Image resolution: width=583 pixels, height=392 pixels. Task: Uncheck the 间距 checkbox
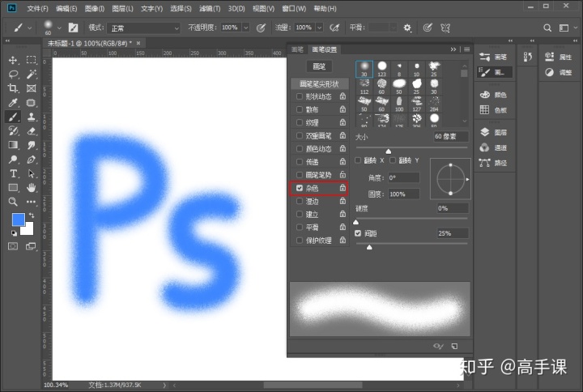click(x=358, y=233)
